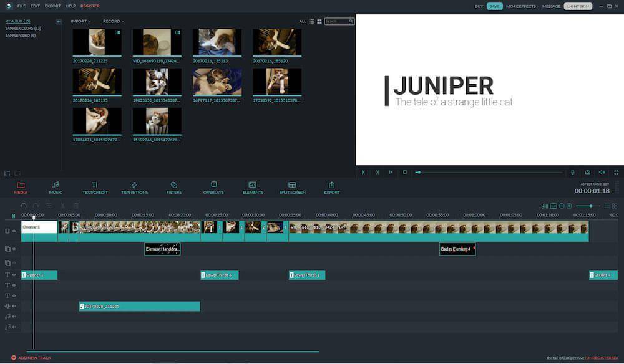This screenshot has height=364, width=624.
Task: Click the delete folder icon
Action: pyautogui.click(x=17, y=174)
